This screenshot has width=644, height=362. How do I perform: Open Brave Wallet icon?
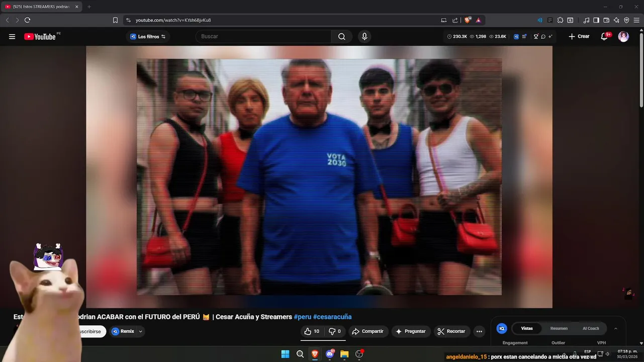pos(606,20)
